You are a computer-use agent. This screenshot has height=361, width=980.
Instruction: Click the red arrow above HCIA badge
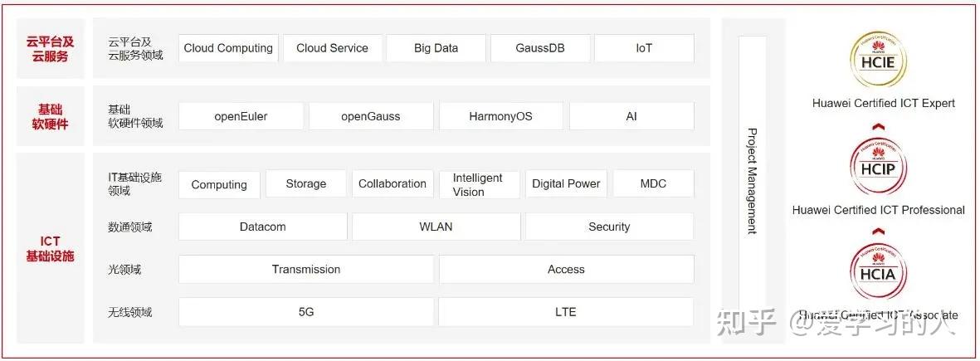878,232
